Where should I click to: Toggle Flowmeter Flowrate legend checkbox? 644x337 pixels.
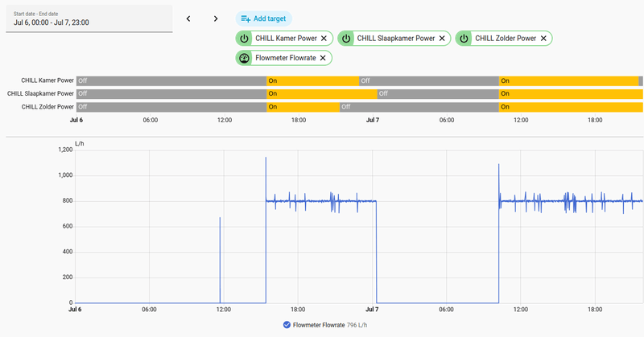tap(287, 325)
